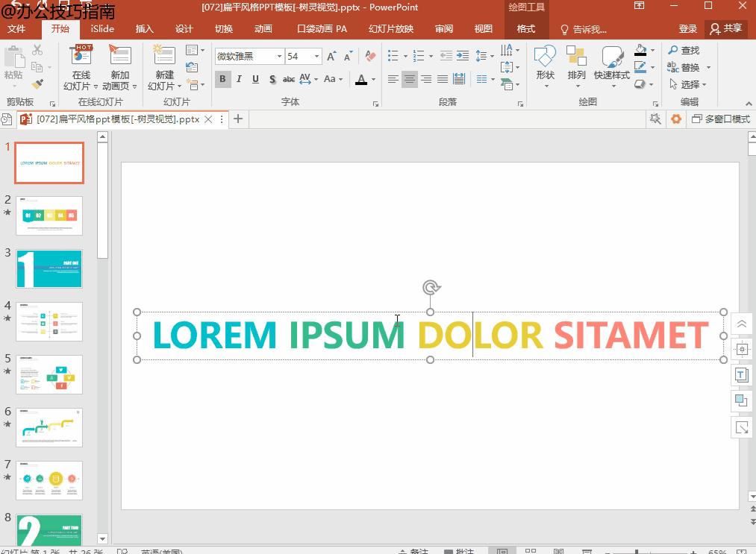Image resolution: width=756 pixels, height=554 pixels.
Task: Click the bulleted list icon
Action: pyautogui.click(x=393, y=57)
